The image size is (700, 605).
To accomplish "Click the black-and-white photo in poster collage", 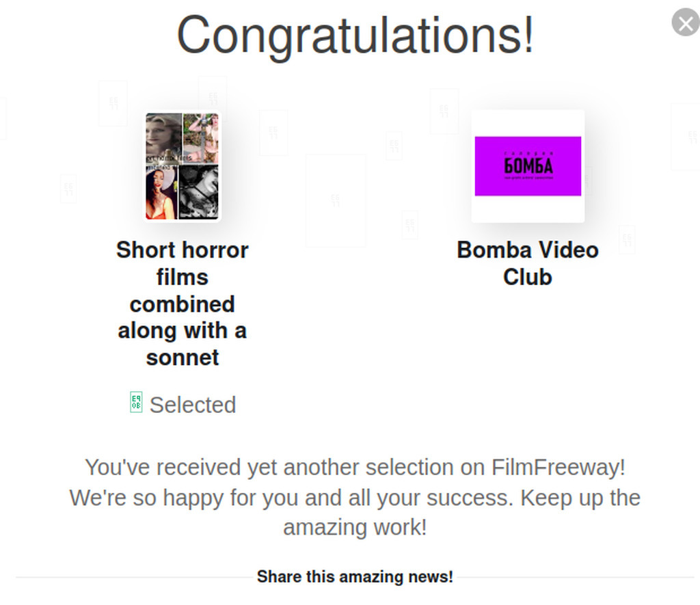I will click(199, 192).
